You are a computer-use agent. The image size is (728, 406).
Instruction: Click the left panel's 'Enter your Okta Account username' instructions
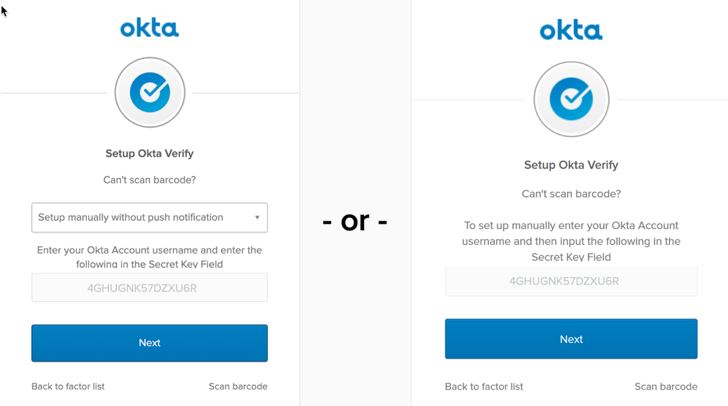click(x=149, y=257)
